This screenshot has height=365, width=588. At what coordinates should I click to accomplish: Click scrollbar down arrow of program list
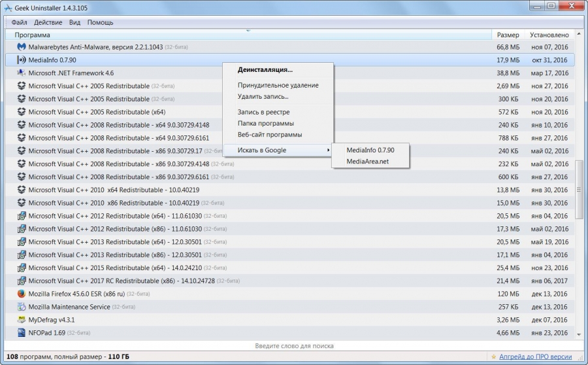pyautogui.click(x=579, y=335)
